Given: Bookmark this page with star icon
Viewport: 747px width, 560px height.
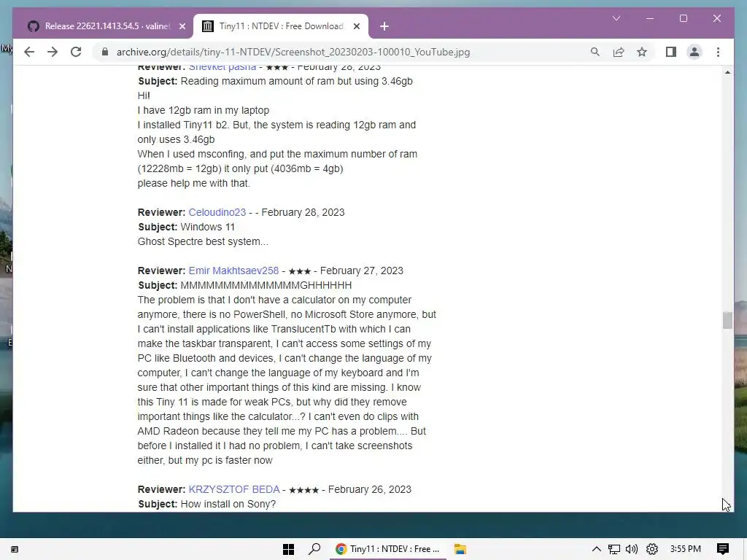Looking at the screenshot, I should click(642, 52).
